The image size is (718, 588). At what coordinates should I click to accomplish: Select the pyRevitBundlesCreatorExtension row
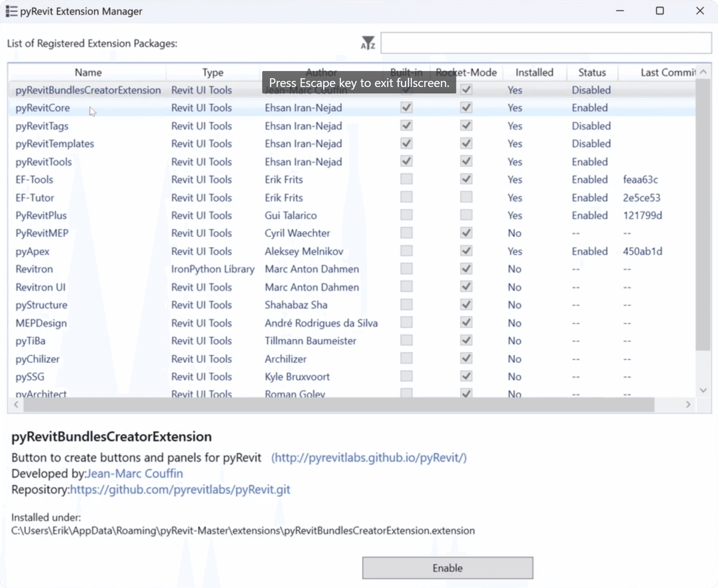[x=352, y=90]
